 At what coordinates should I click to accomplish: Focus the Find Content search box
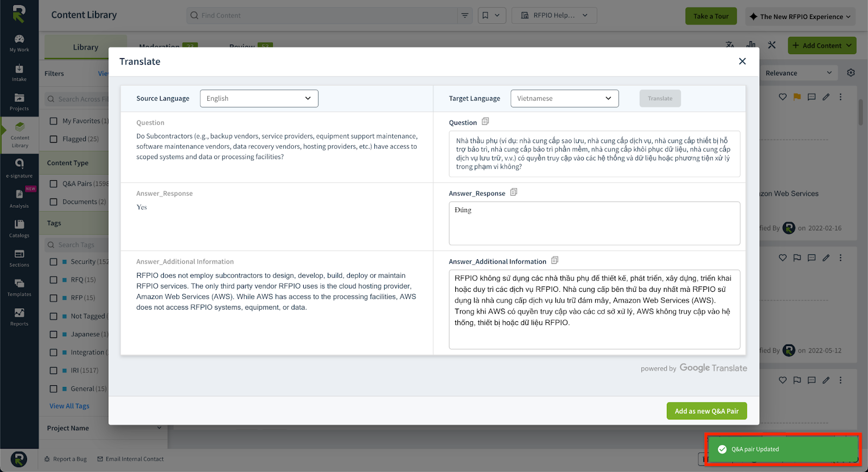coord(322,15)
